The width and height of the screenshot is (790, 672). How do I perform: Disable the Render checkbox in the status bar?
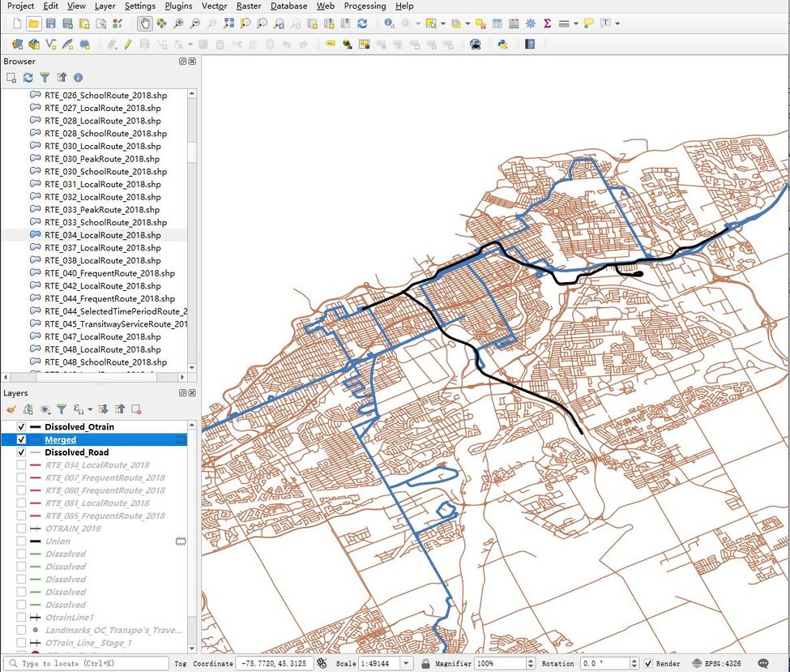tap(648, 663)
